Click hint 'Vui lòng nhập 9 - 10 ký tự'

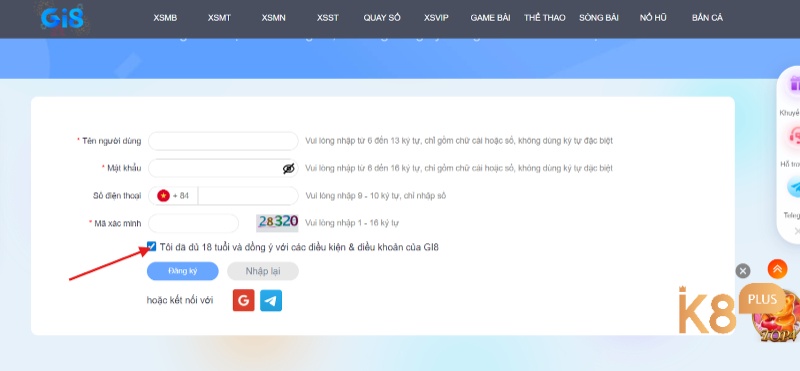click(376, 195)
